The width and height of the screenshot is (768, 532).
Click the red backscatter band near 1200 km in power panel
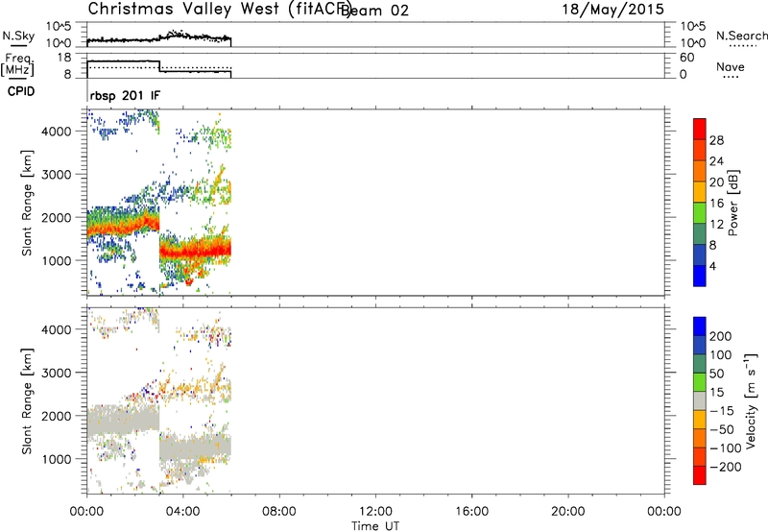195,252
